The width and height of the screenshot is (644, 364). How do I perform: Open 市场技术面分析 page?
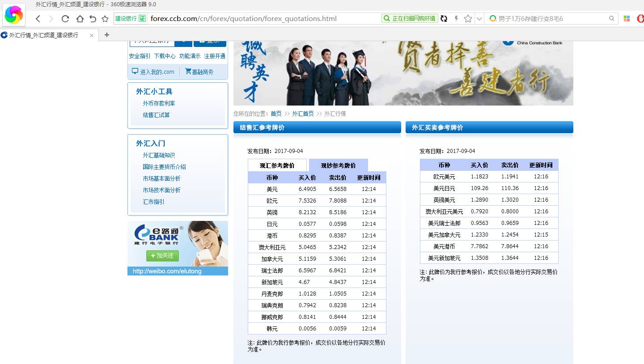coord(161,190)
